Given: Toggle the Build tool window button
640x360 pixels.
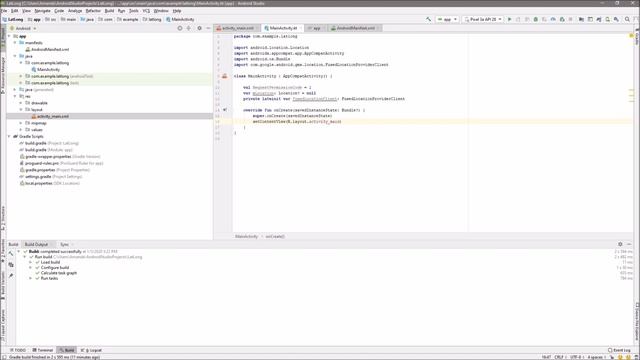Looking at the screenshot, I should coord(67,350).
